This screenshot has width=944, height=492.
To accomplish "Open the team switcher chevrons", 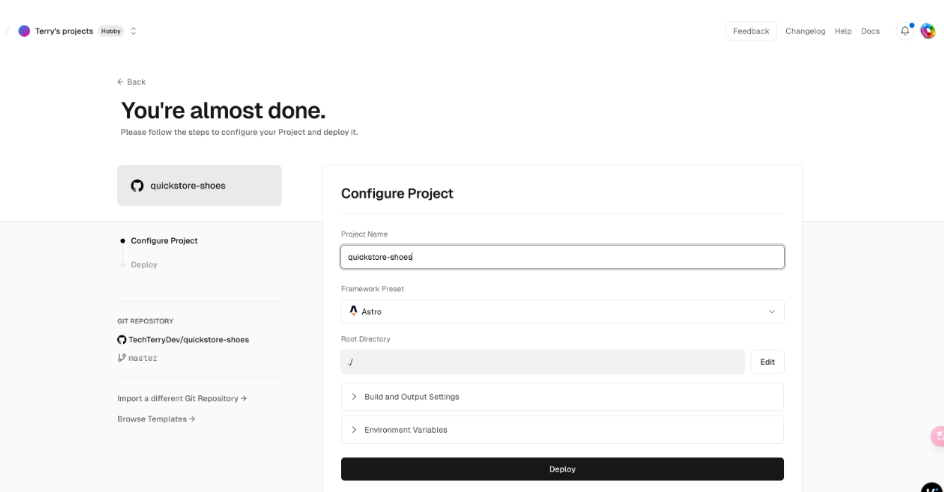I will (x=133, y=31).
